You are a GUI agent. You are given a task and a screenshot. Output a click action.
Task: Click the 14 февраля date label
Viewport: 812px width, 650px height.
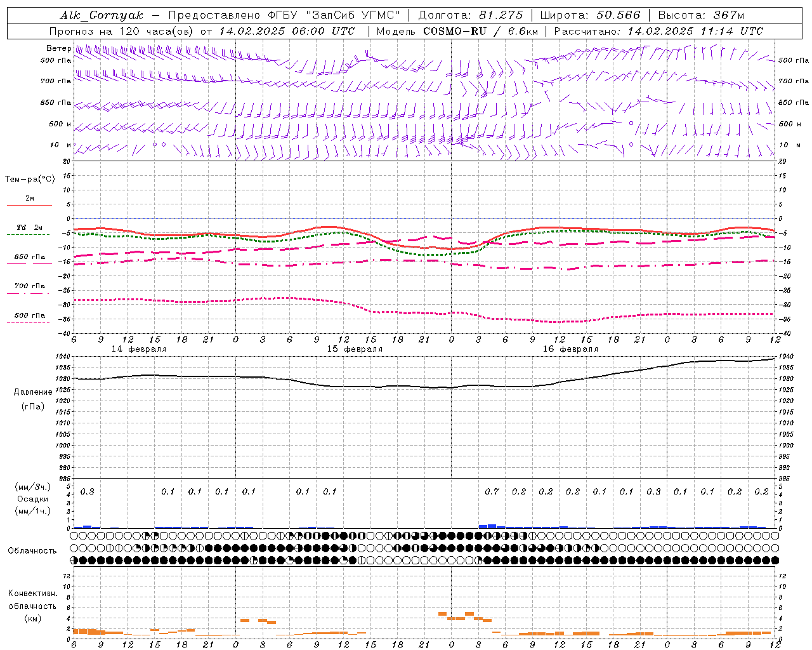coord(139,349)
